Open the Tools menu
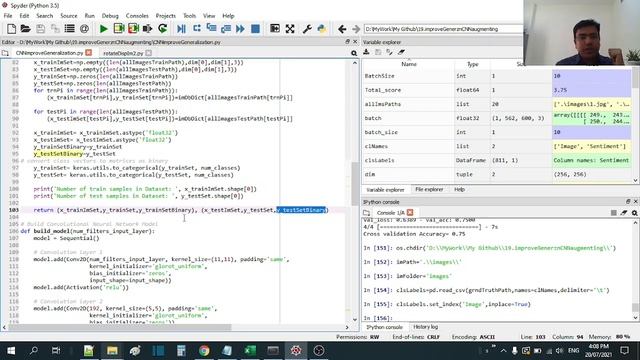640x360 pixels. tap(189, 16)
